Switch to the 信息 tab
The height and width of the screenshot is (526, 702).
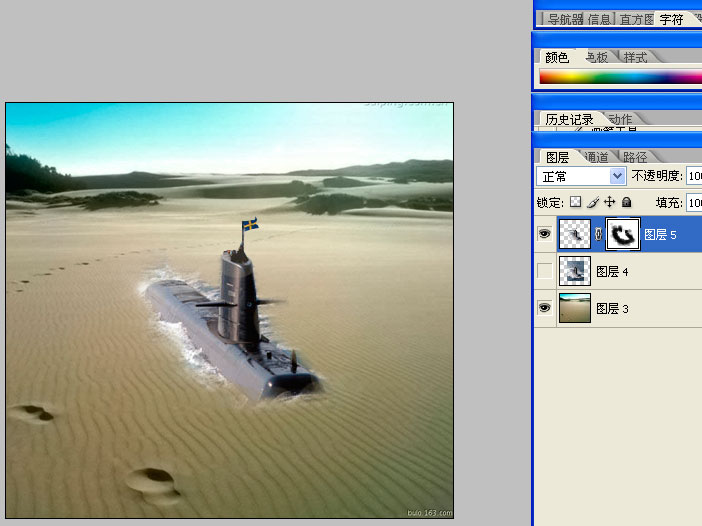point(600,19)
